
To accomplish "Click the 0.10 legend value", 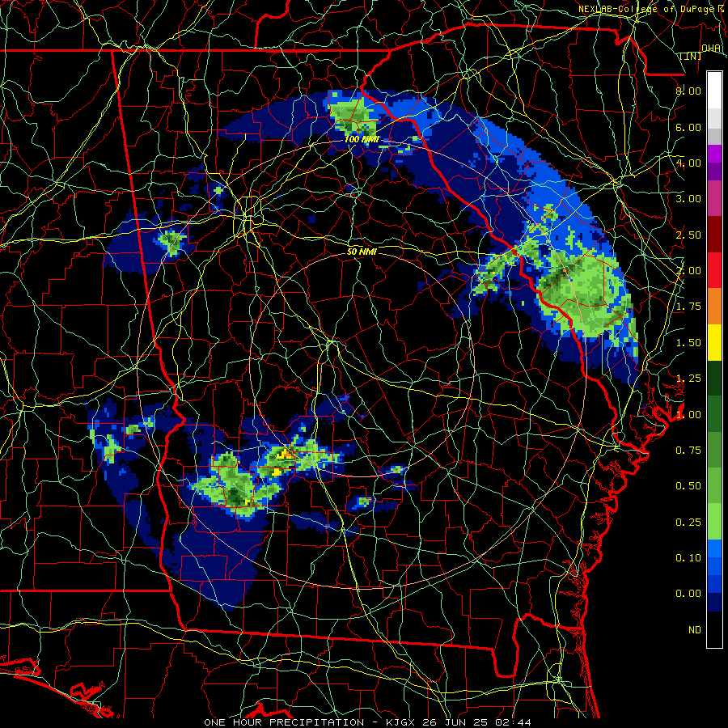I will 688,558.
